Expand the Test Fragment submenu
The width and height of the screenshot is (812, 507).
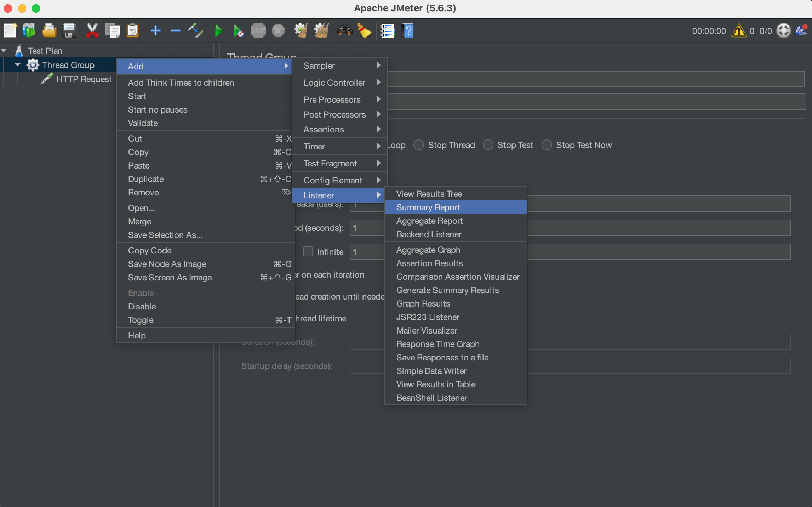coord(340,163)
